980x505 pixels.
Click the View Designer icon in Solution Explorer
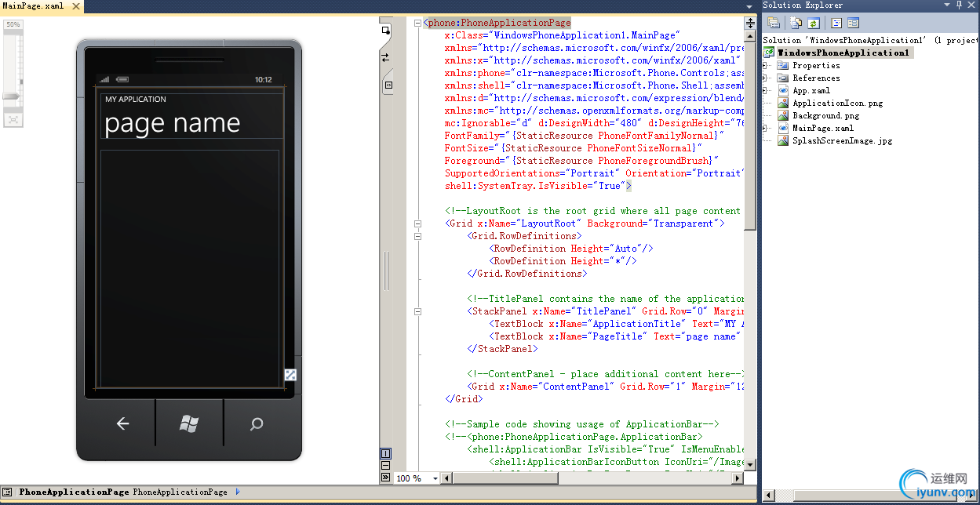(853, 23)
